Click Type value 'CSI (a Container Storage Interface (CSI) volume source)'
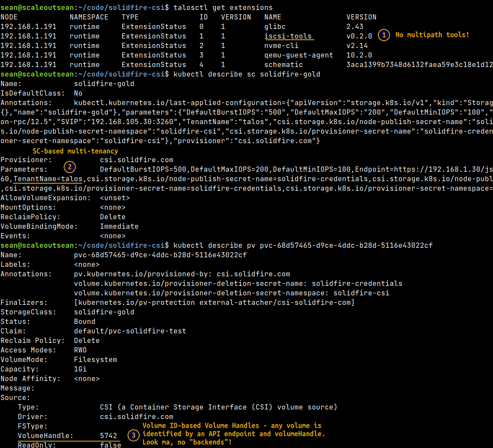The height and width of the screenshot is (448, 493). click(218, 407)
